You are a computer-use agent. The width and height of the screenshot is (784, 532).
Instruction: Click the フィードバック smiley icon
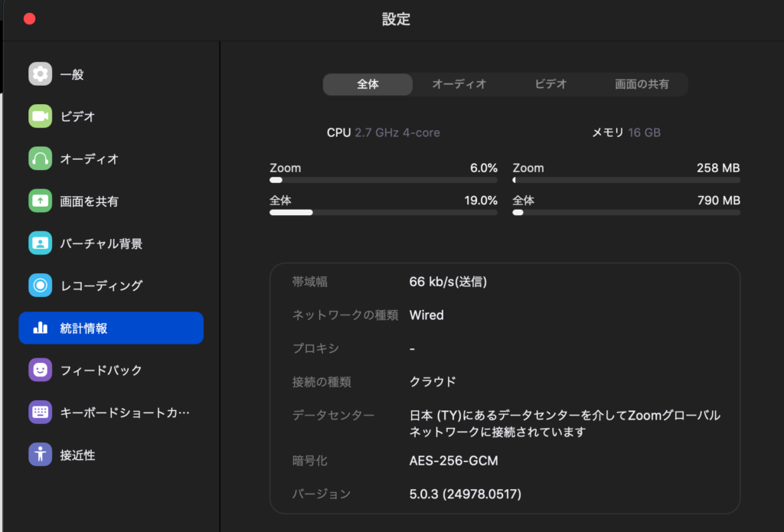40,370
